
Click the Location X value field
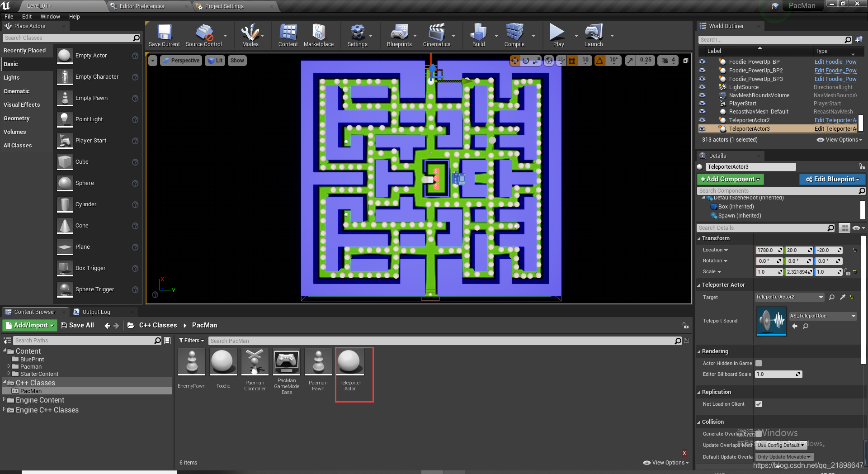769,250
